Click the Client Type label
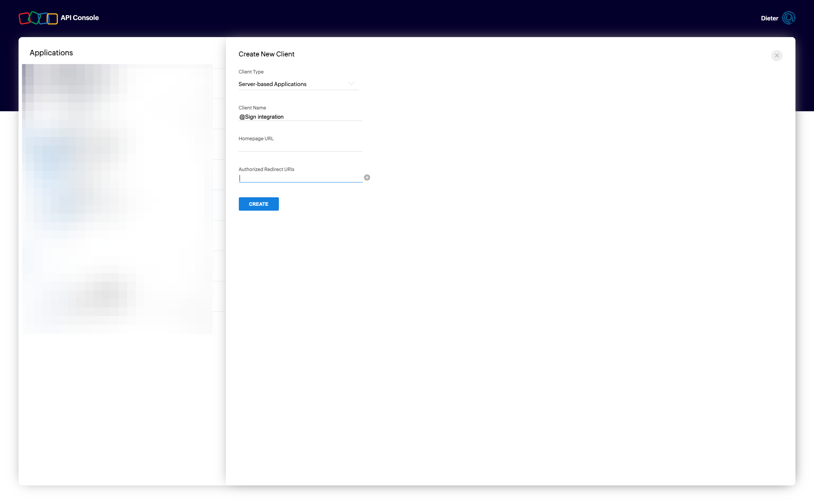Viewport: 814px width, 504px height. coord(251,72)
